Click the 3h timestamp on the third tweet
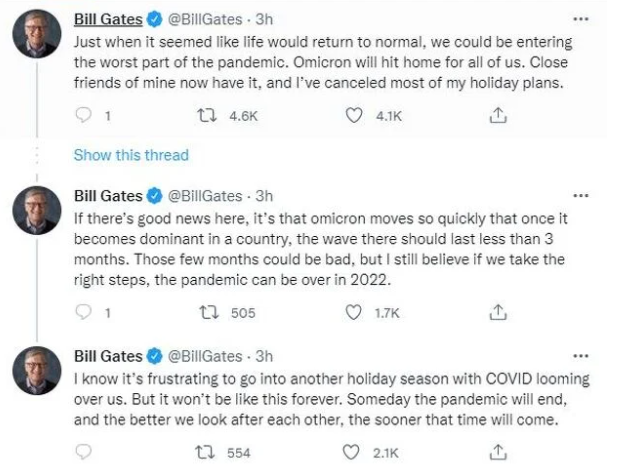632x465 pixels. pyautogui.click(x=263, y=356)
